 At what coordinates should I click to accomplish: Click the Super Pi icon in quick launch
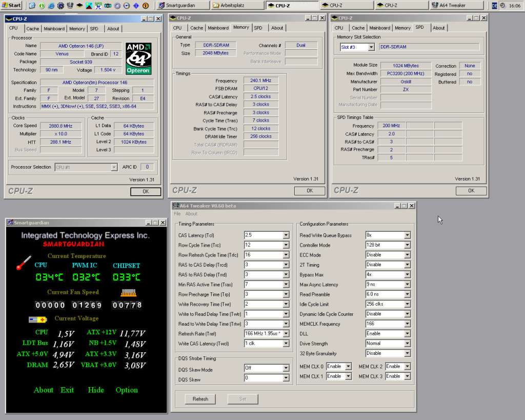pos(98,5)
